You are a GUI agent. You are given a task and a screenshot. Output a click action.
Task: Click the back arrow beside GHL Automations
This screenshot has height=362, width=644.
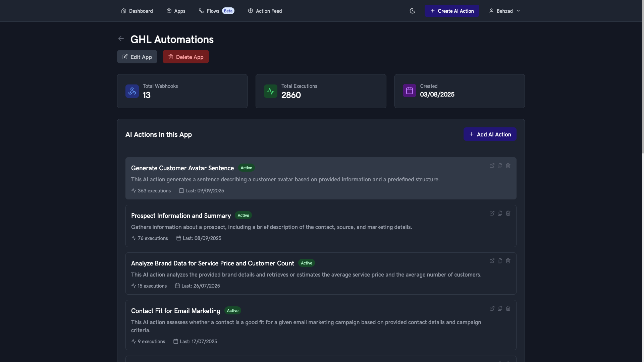pos(121,39)
